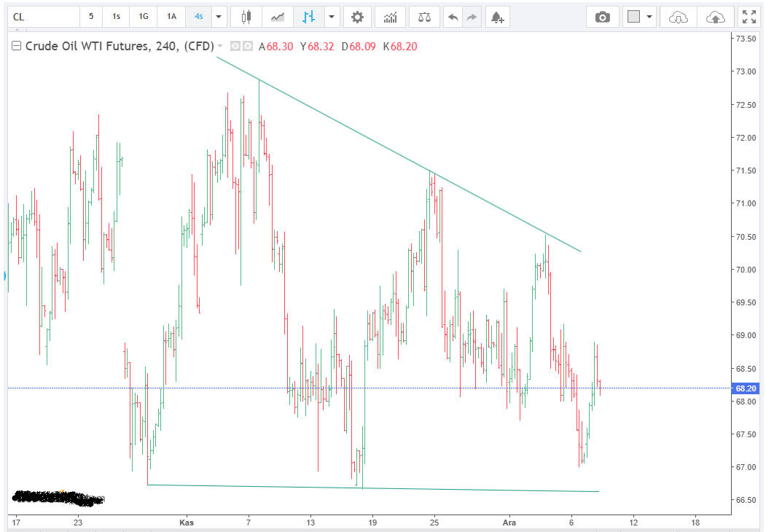Click the balance scales icon
Image resolution: width=766 pixels, height=532 pixels.
coord(424,16)
